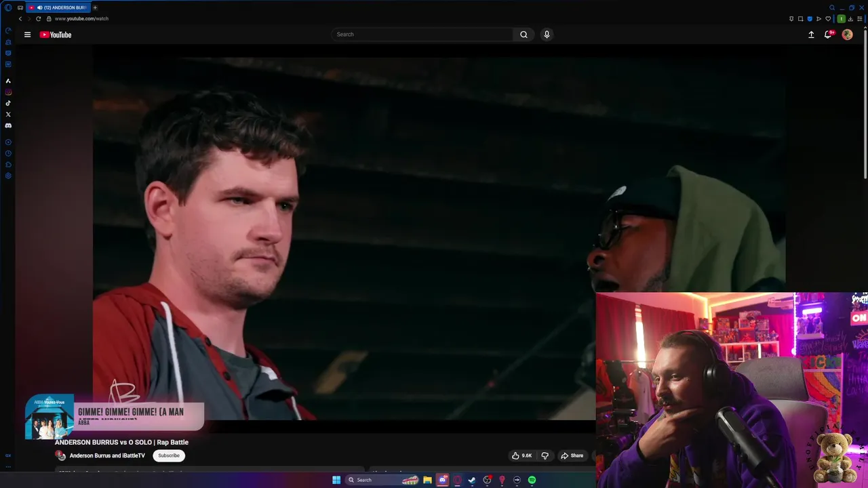Viewport: 868px width, 488px height.
Task: Subscribe to Anderson Burrus and iBattleTV
Action: tap(169, 455)
